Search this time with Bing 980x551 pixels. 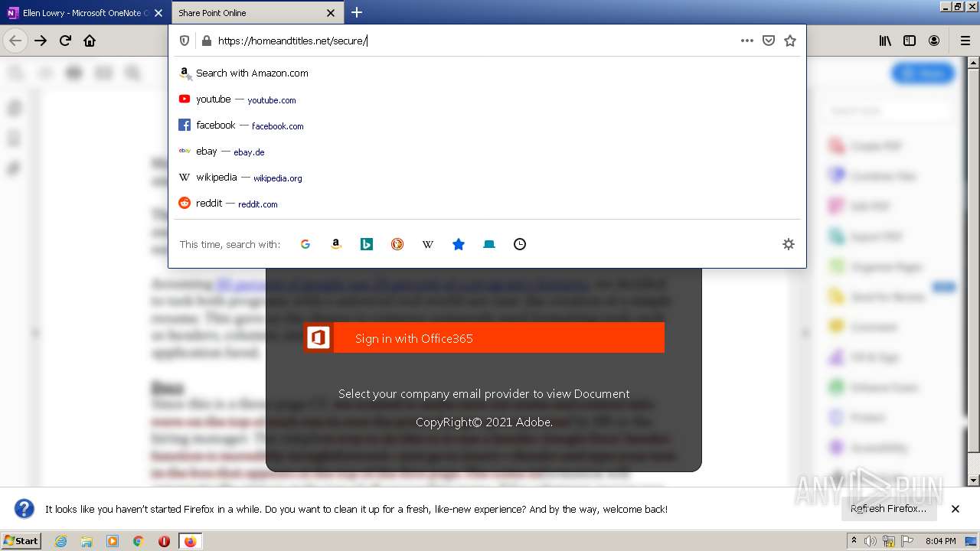click(367, 243)
